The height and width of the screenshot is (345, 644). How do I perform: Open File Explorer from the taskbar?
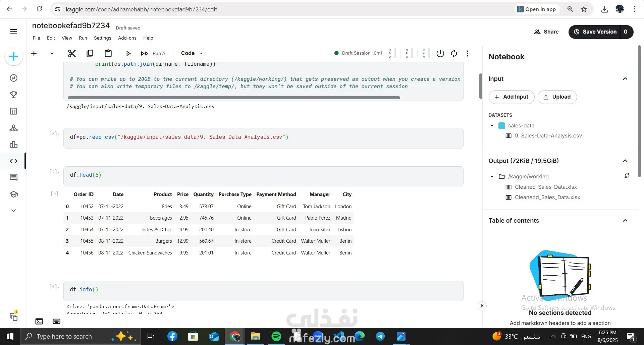[x=256, y=337]
